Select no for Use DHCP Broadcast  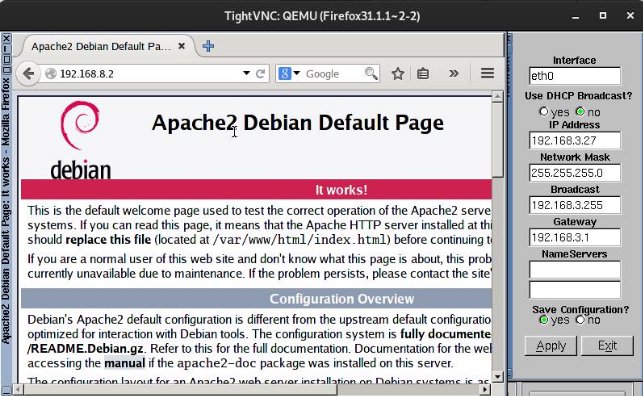(580, 112)
